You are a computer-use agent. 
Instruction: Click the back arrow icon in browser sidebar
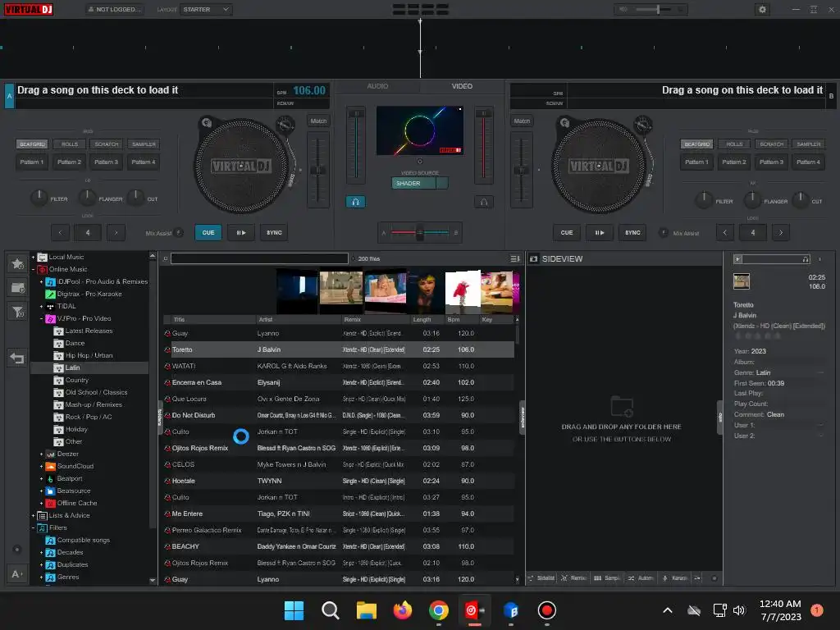coord(17,358)
